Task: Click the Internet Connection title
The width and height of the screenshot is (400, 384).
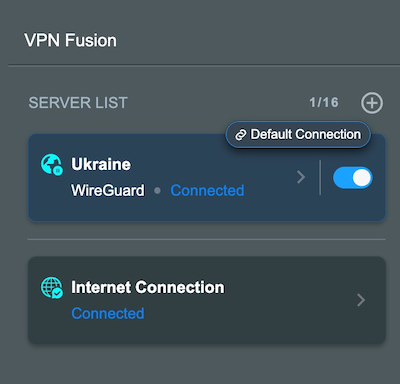Action: pyautogui.click(x=148, y=287)
